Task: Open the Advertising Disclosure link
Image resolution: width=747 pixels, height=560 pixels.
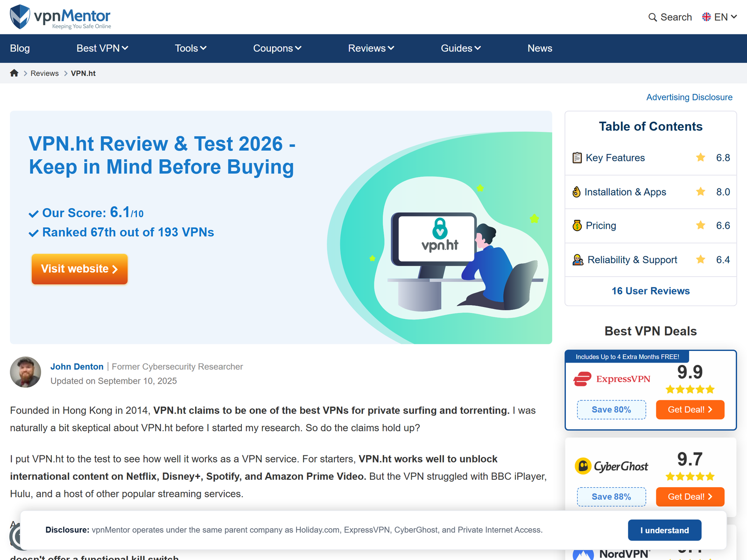Action: click(689, 97)
